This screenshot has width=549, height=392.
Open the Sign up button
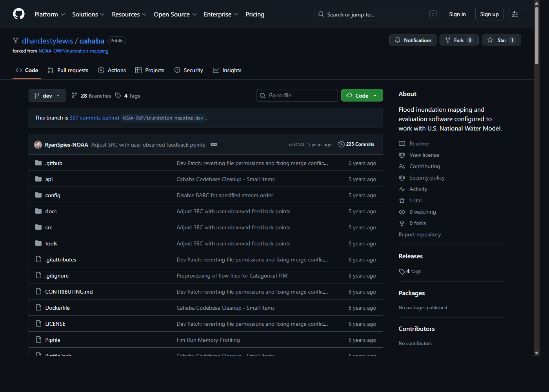[x=489, y=14]
